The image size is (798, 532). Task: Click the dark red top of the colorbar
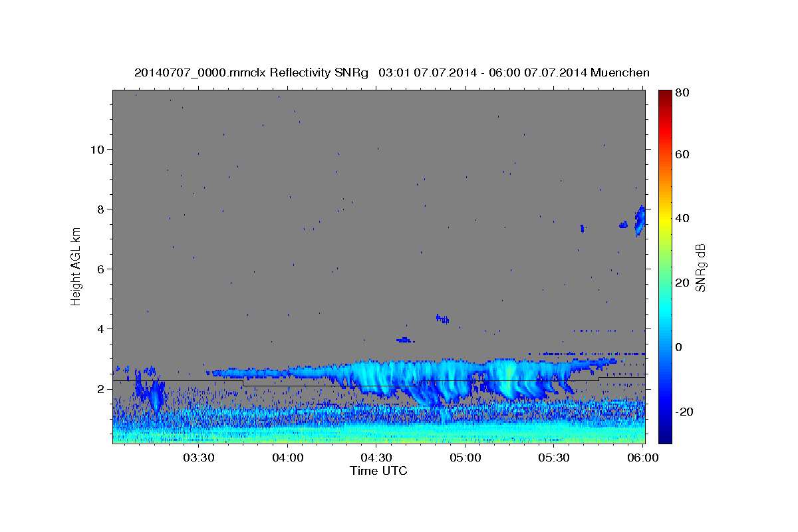[x=665, y=94]
